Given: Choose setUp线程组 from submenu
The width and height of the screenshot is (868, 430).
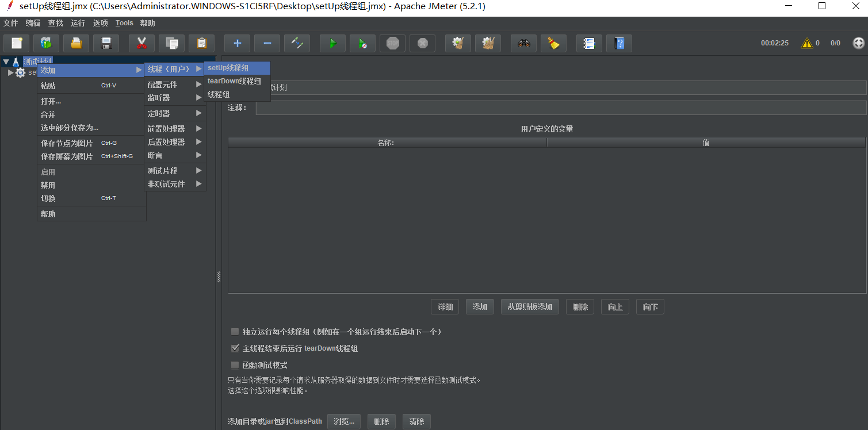Looking at the screenshot, I should tap(237, 68).
